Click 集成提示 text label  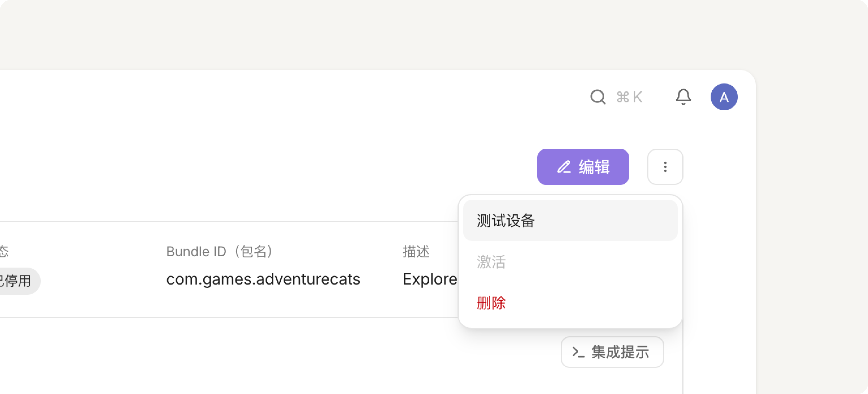[620, 352]
